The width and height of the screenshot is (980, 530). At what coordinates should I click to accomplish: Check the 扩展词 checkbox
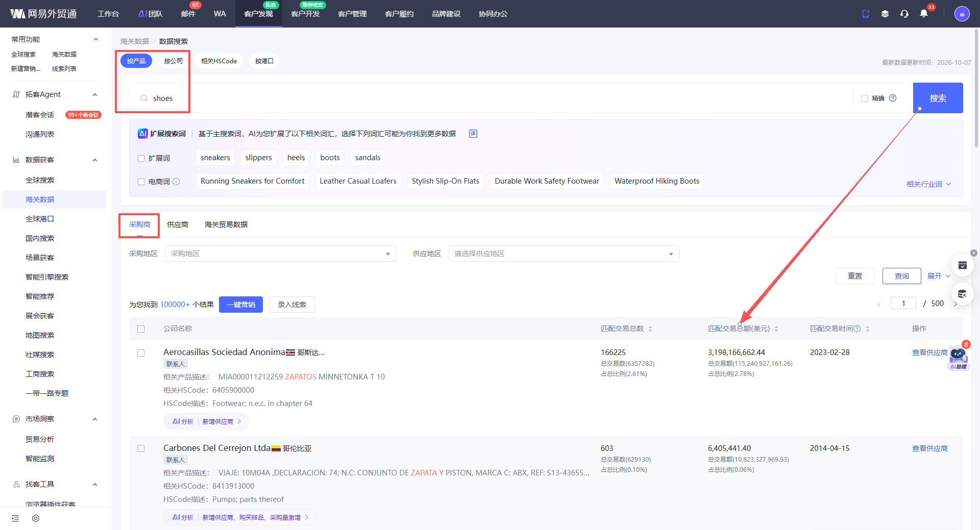pyautogui.click(x=141, y=158)
